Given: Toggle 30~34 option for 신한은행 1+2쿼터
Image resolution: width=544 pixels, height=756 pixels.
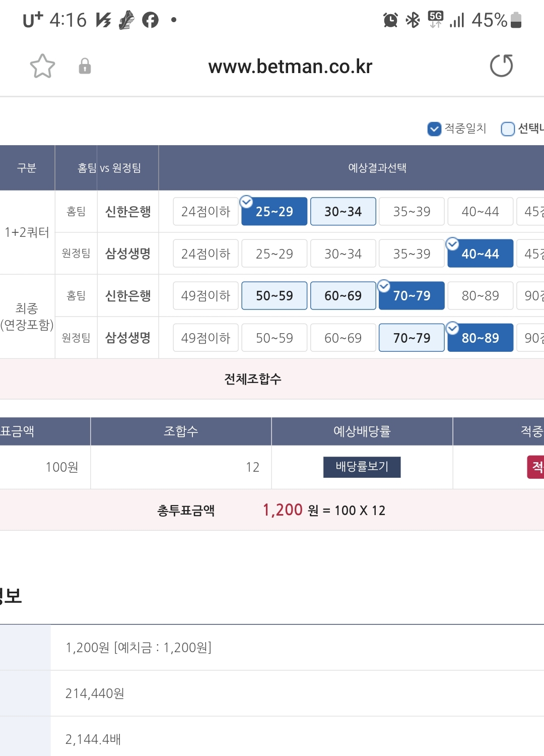Looking at the screenshot, I should 343,211.
